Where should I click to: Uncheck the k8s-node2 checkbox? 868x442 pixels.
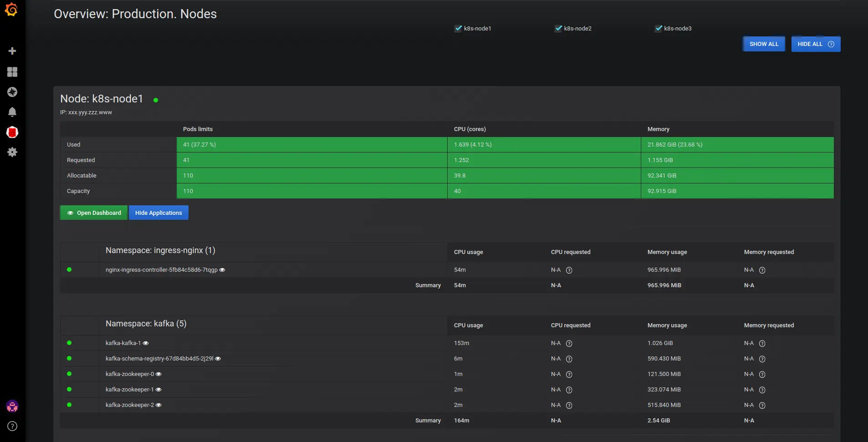click(558, 28)
